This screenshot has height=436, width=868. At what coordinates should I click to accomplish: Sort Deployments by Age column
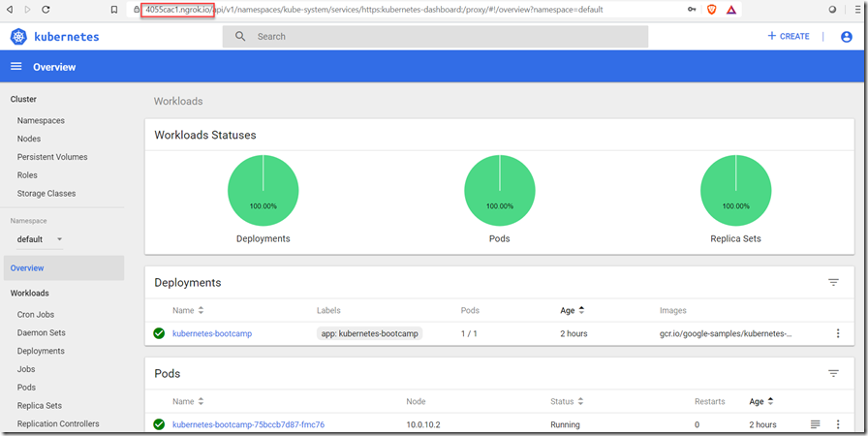coord(573,311)
